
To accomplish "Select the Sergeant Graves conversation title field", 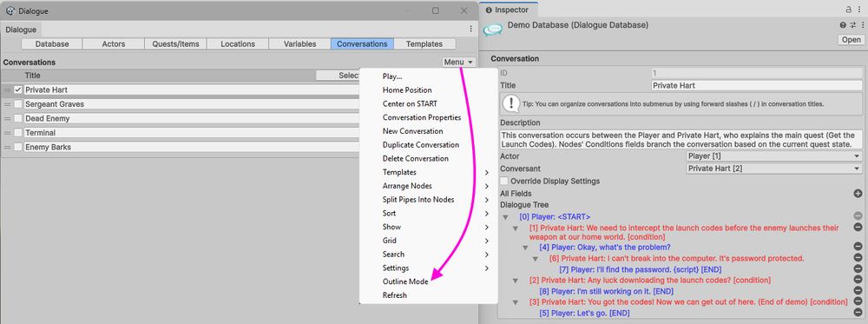I will [x=192, y=104].
